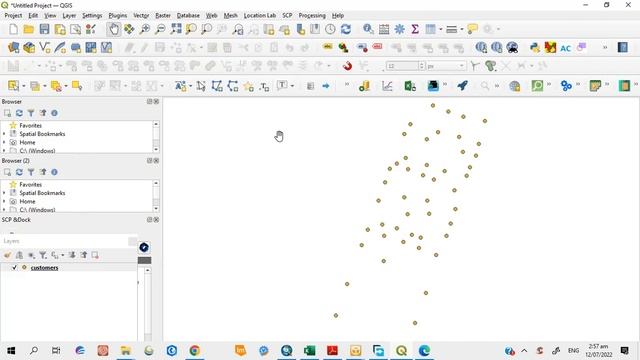Expand Home in Browser (2) panel
The height and width of the screenshot is (360, 640).
pyautogui.click(x=4, y=202)
